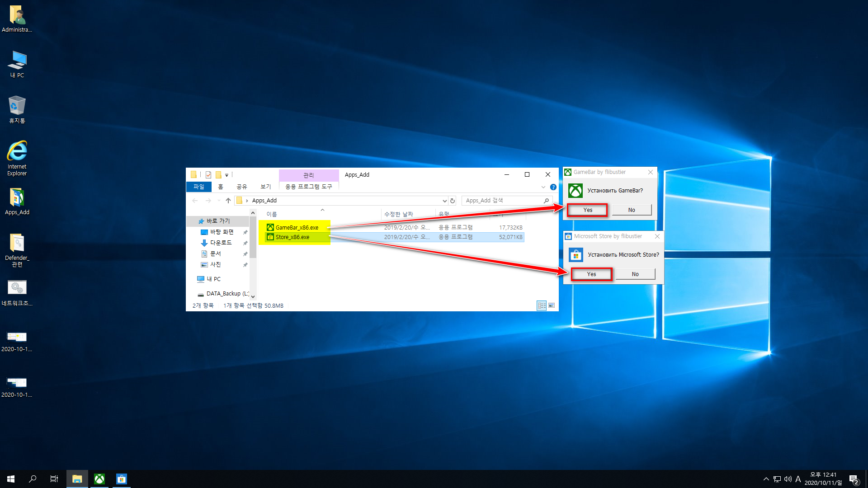Switch to large icons view button
This screenshot has height=488, width=868.
(552, 306)
